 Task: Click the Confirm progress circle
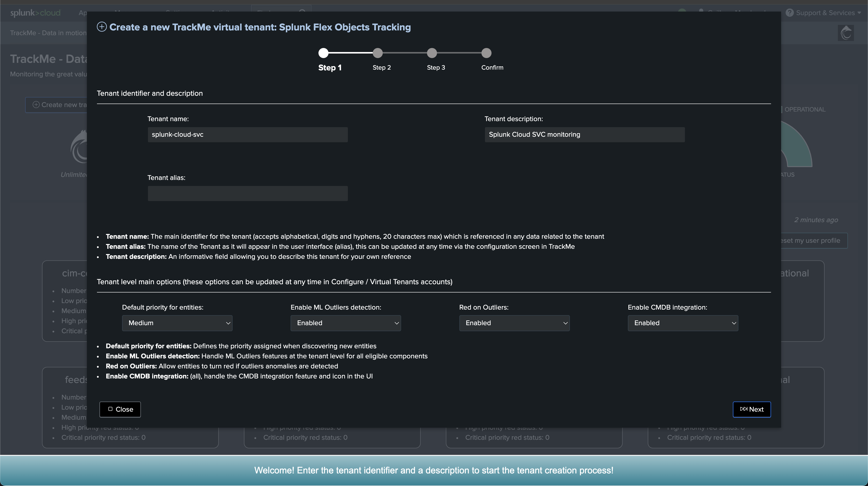coord(486,53)
